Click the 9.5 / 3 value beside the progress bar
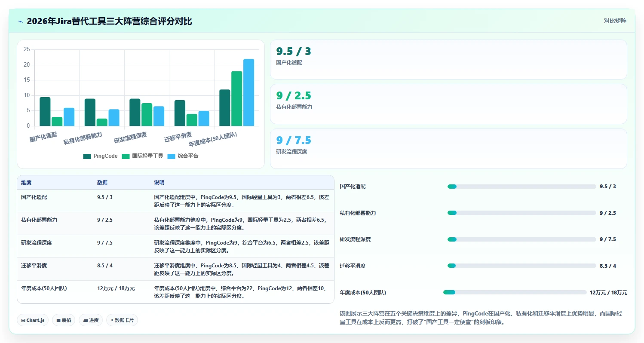 (x=608, y=187)
